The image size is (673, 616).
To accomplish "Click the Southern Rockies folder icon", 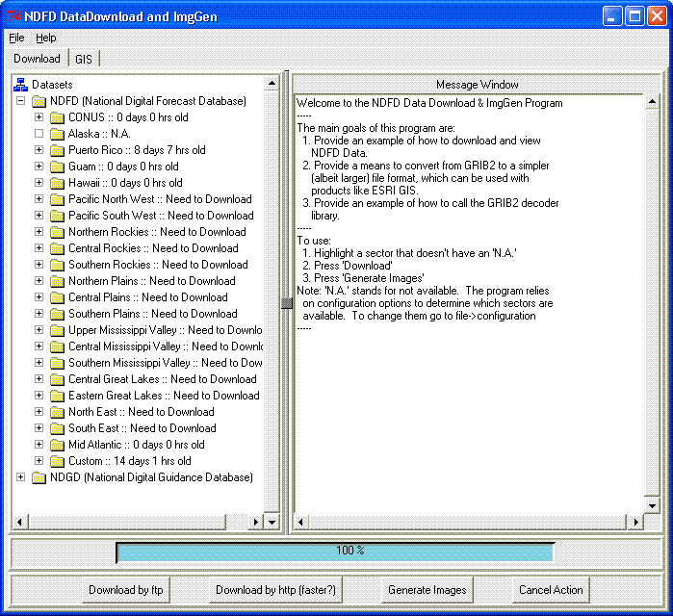I will tap(57, 265).
